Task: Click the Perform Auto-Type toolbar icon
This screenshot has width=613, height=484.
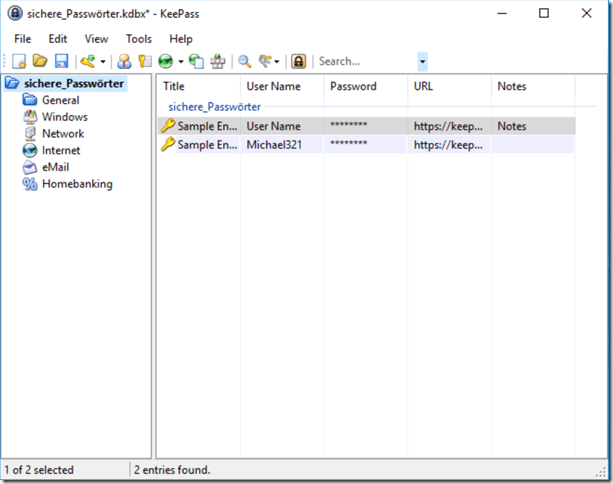Action: (x=217, y=61)
